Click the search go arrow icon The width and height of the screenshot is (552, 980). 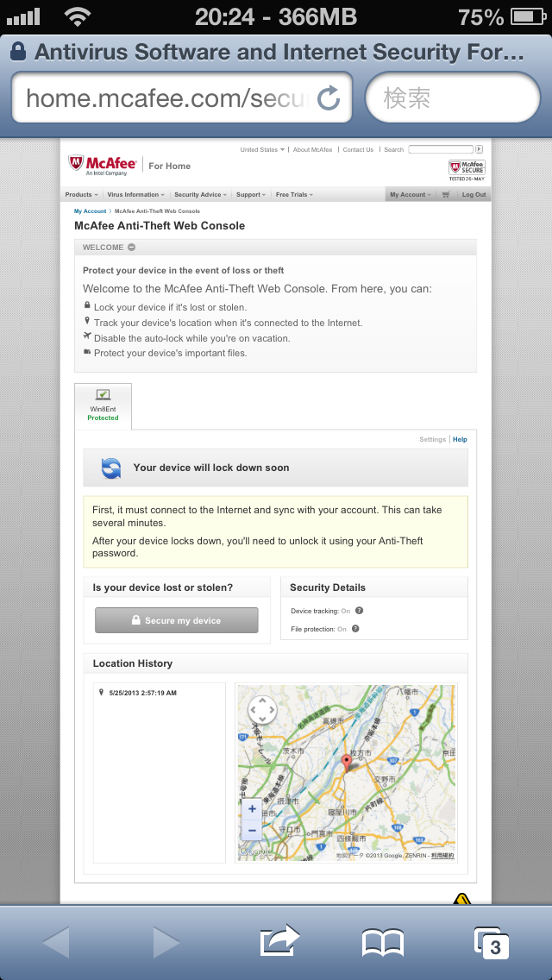[480, 149]
